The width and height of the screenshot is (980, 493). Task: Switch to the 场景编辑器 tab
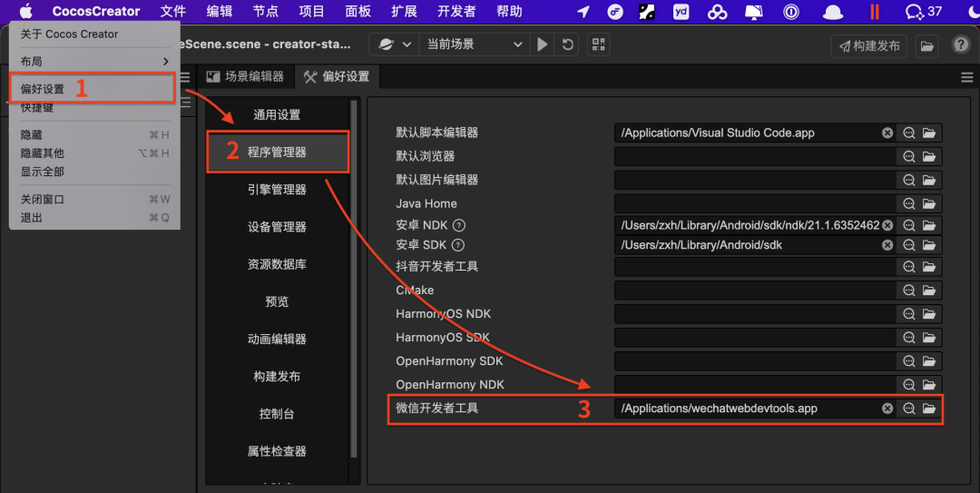[x=246, y=76]
